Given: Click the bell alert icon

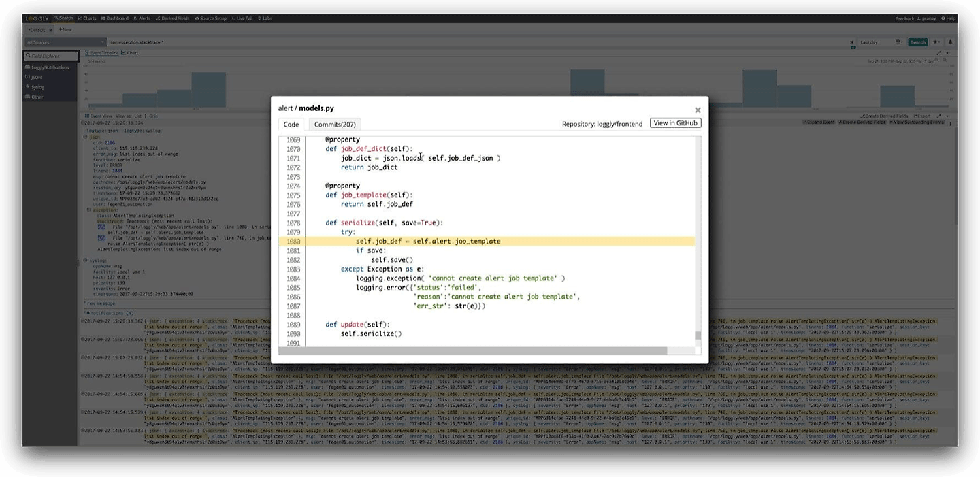Looking at the screenshot, I should (950, 42).
